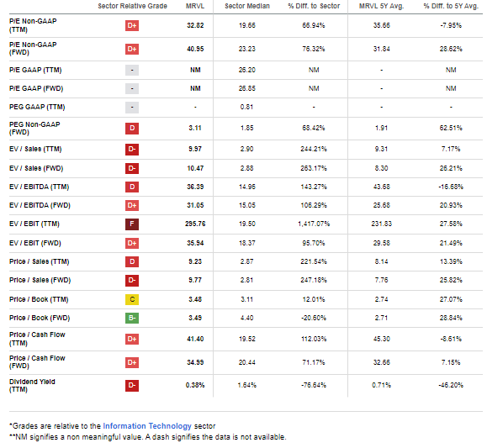Click the MRVL value 295.76 for EV / EBIT
The height and width of the screenshot is (448, 487).
click(x=195, y=224)
